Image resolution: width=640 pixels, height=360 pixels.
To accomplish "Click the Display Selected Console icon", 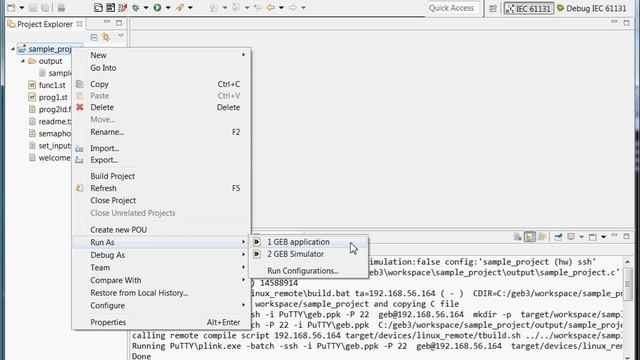I will 571,237.
